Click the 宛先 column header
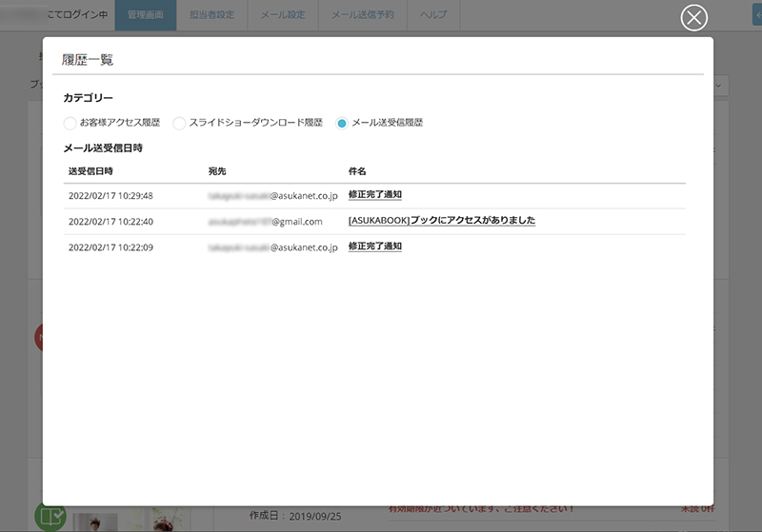Viewport: 762px width, 532px height. coord(217,171)
